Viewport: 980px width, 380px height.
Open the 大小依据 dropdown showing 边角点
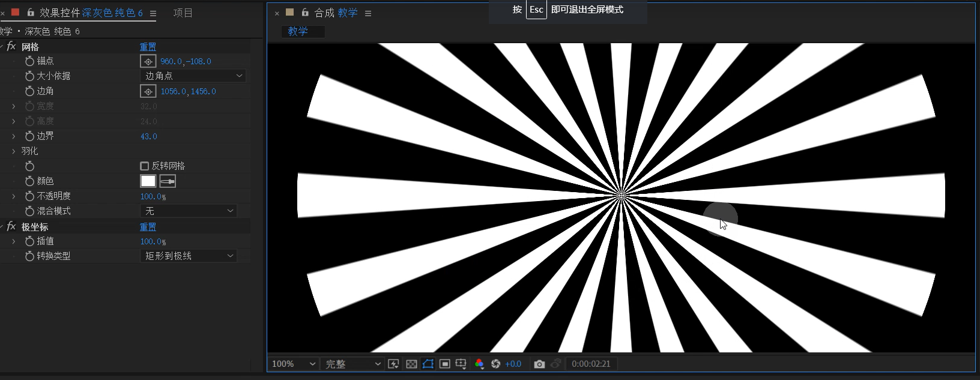coord(193,76)
